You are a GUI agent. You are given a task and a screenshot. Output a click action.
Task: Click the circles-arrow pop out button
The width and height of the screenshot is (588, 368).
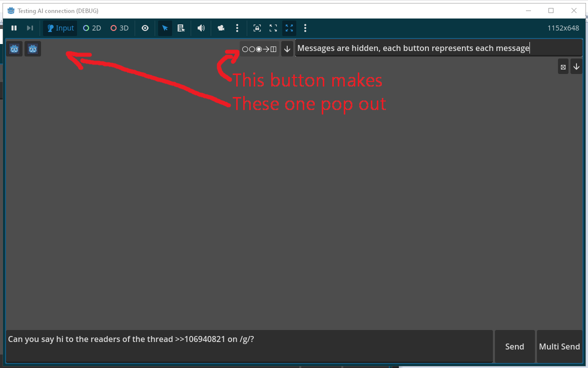(x=260, y=49)
